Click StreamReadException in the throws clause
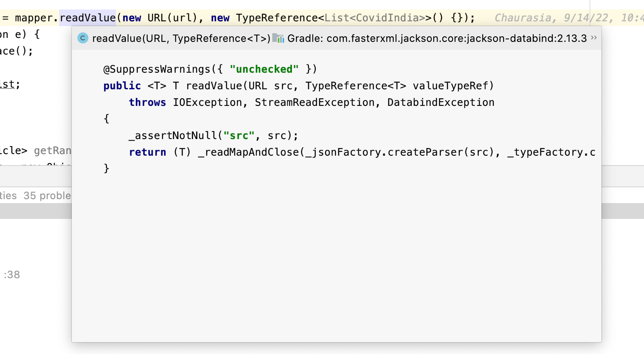The height and width of the screenshot is (354, 644). (x=315, y=102)
